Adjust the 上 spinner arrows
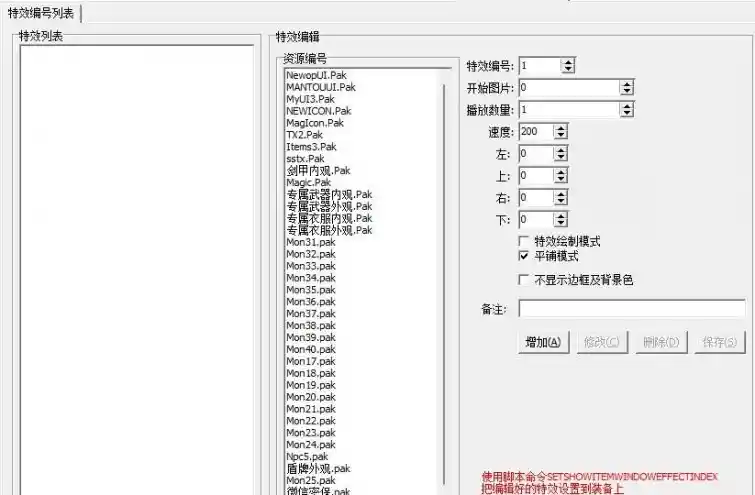 pyautogui.click(x=560, y=176)
